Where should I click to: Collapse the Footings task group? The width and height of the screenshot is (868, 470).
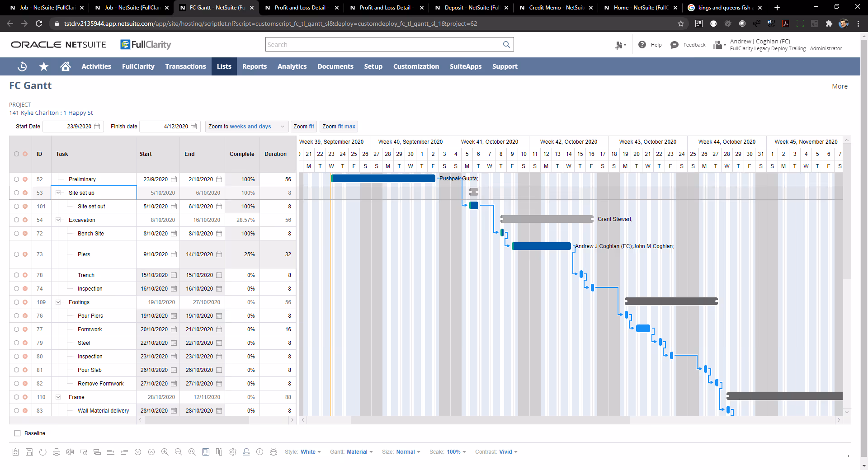coord(58,302)
